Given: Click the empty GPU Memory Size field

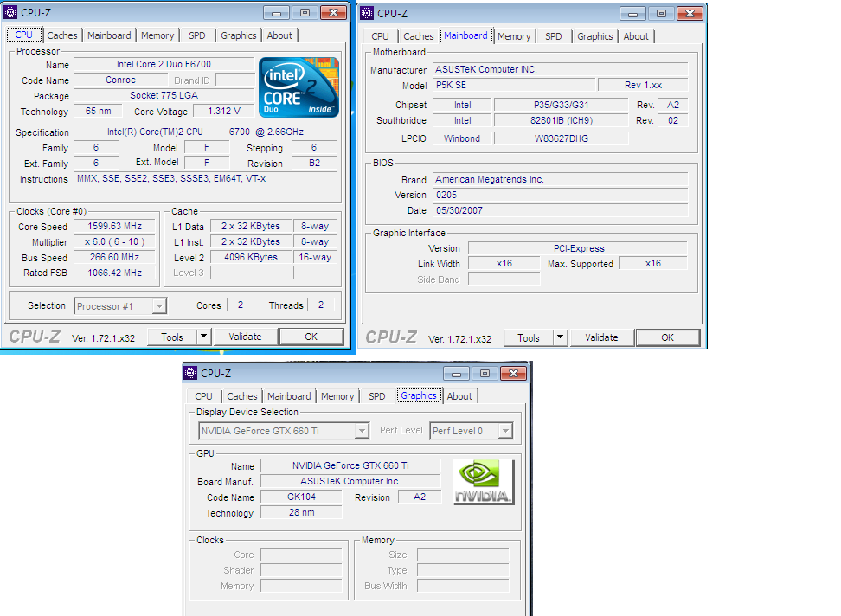Looking at the screenshot, I should point(463,555).
